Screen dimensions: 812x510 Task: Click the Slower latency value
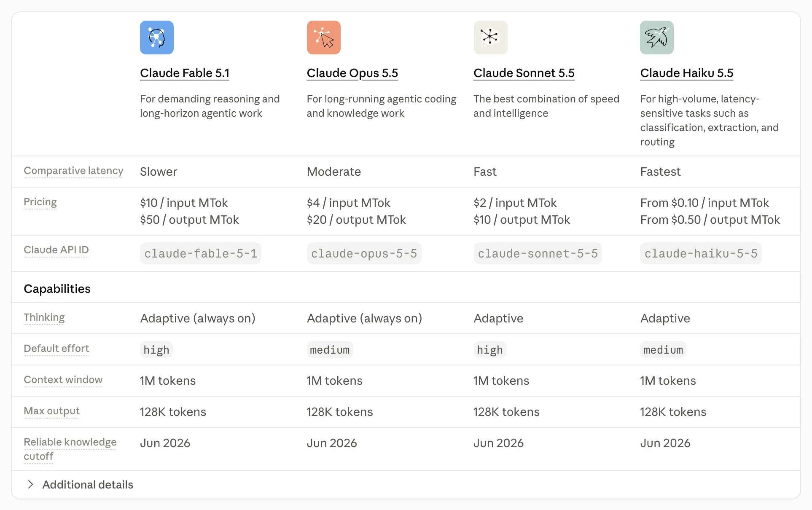159,172
